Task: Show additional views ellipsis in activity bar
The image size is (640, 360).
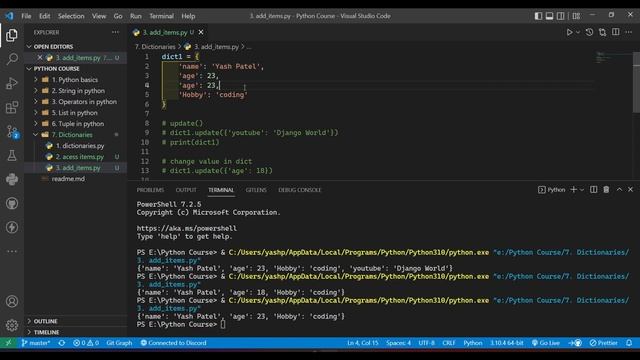Action: [12, 251]
